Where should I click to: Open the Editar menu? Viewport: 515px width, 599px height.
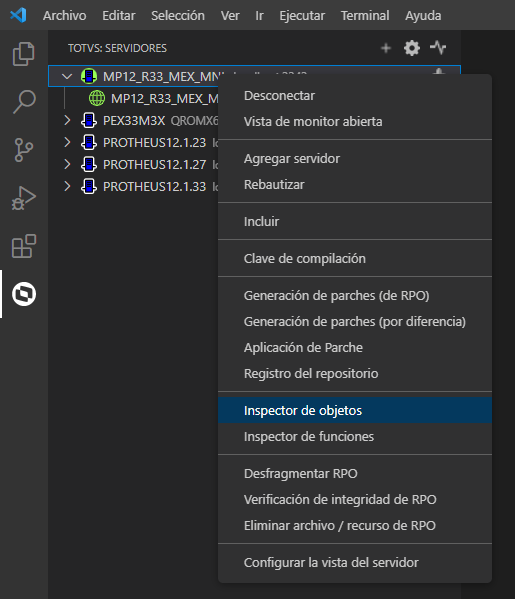(118, 16)
